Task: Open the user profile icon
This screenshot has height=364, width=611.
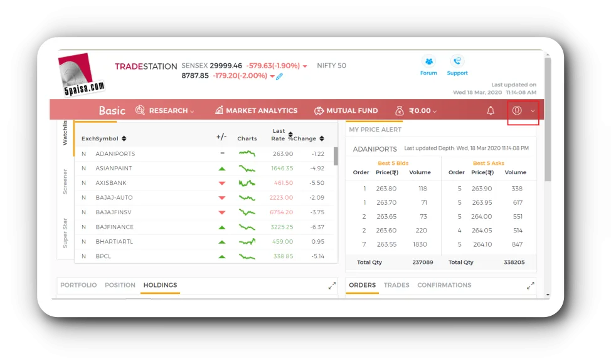Action: [x=517, y=110]
